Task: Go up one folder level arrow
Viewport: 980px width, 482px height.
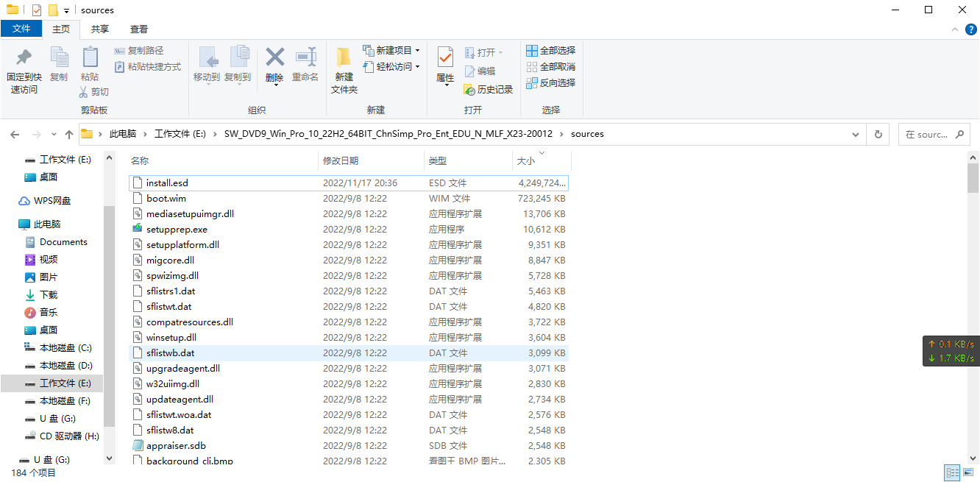Action: 69,135
